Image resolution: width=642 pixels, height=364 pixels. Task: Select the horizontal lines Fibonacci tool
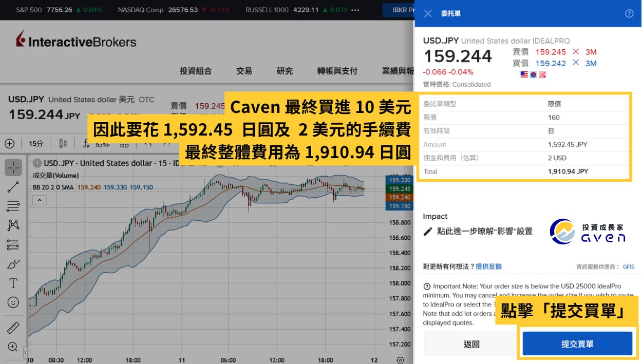13,206
